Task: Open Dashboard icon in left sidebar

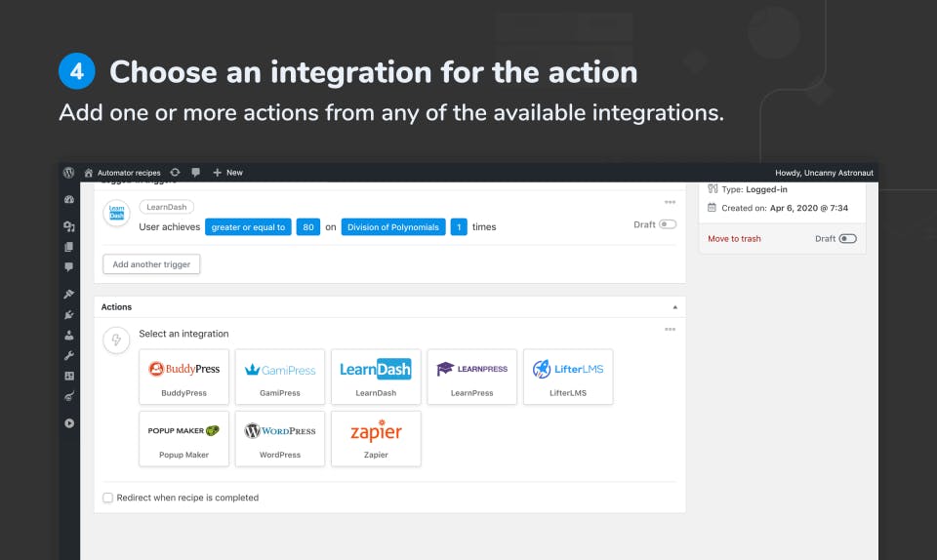Action: [x=69, y=199]
